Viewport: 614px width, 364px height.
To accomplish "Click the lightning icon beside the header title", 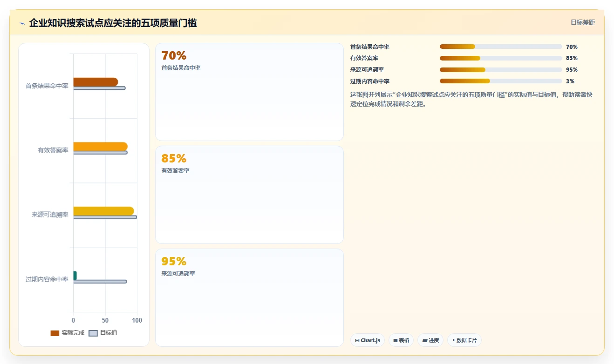I will pyautogui.click(x=22, y=23).
